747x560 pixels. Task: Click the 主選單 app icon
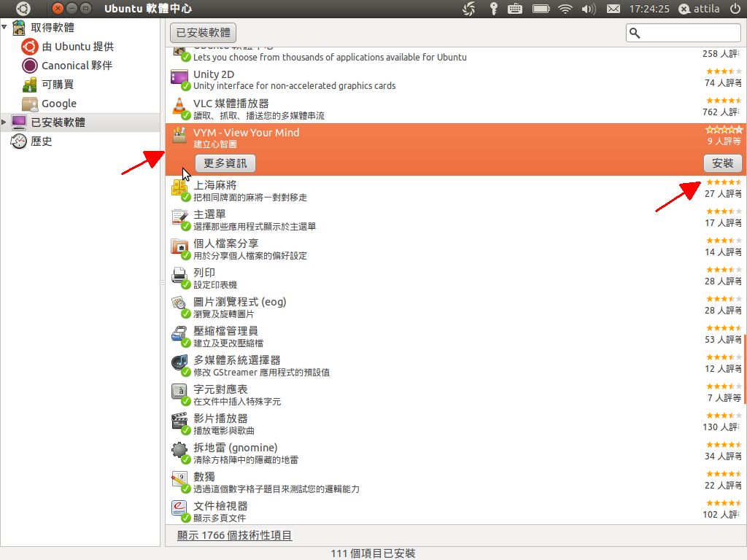coord(179,218)
